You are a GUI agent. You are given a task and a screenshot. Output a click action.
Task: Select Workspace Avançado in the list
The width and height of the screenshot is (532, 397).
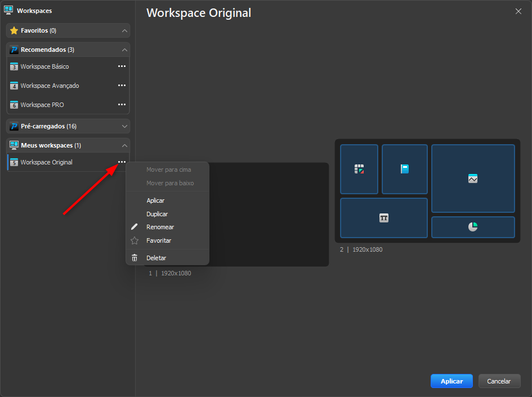pos(68,86)
